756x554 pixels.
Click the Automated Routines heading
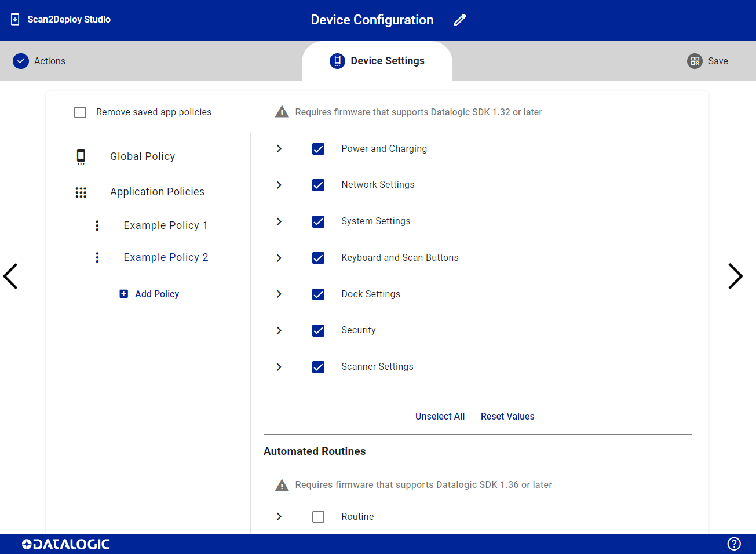pyautogui.click(x=315, y=451)
